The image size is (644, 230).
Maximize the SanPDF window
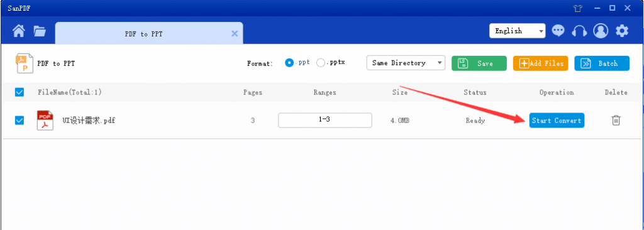612,8
